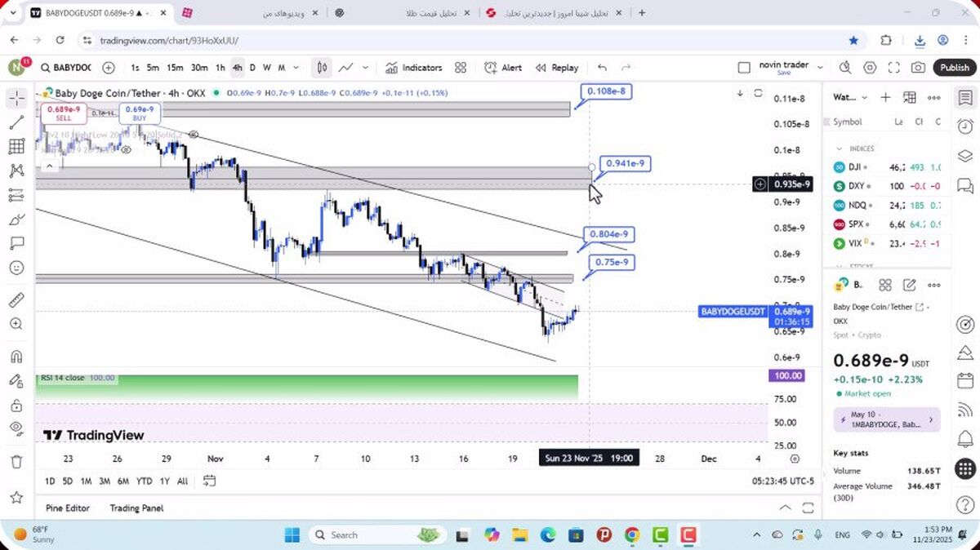Screen dimensions: 980x550
Task: Expand the timeframe interval dropdown
Action: click(x=296, y=68)
